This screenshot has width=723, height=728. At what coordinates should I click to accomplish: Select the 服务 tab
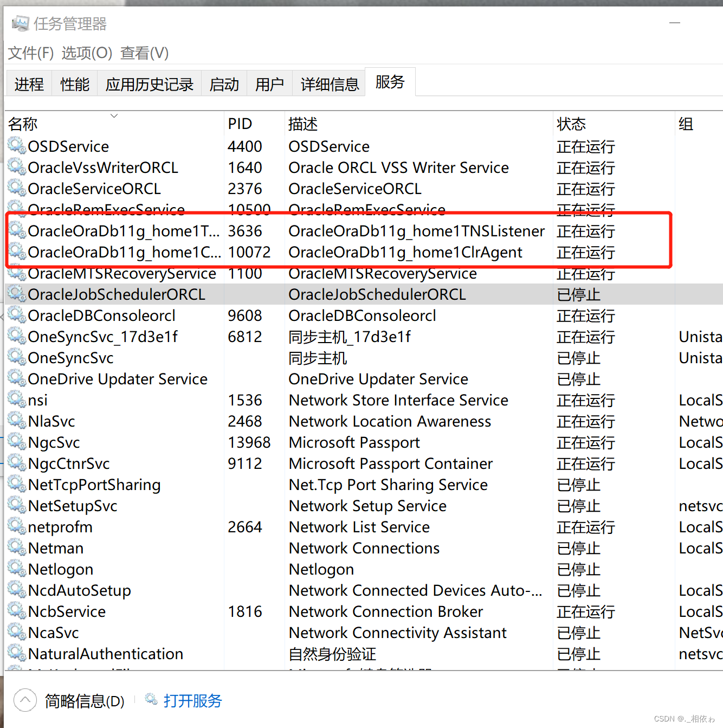point(390,82)
